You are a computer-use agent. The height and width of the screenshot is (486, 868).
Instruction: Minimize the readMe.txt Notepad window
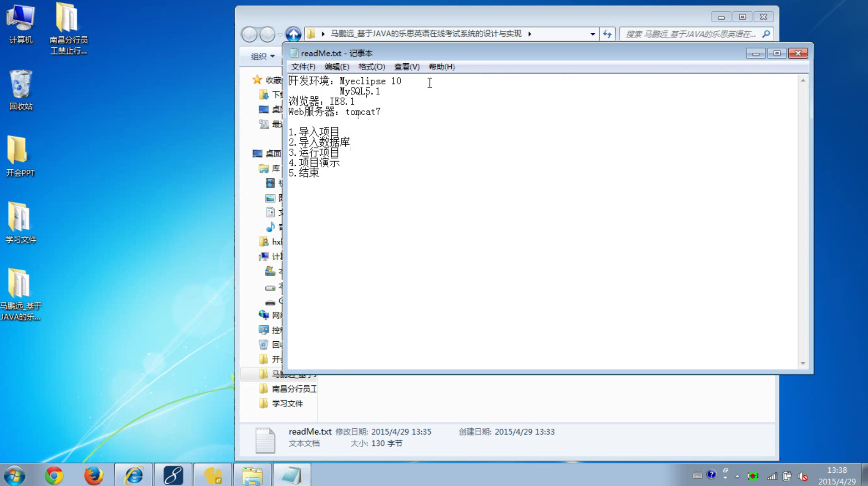pyautogui.click(x=756, y=53)
